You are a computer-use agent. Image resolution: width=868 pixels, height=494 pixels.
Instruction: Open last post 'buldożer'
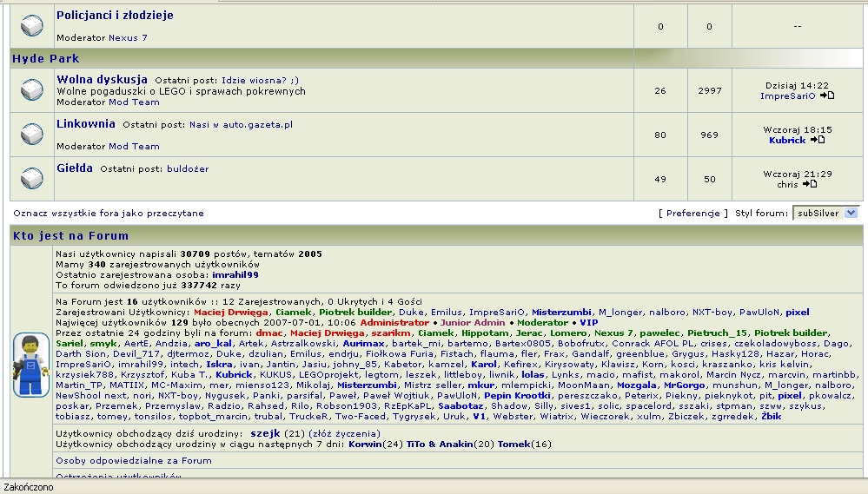188,168
